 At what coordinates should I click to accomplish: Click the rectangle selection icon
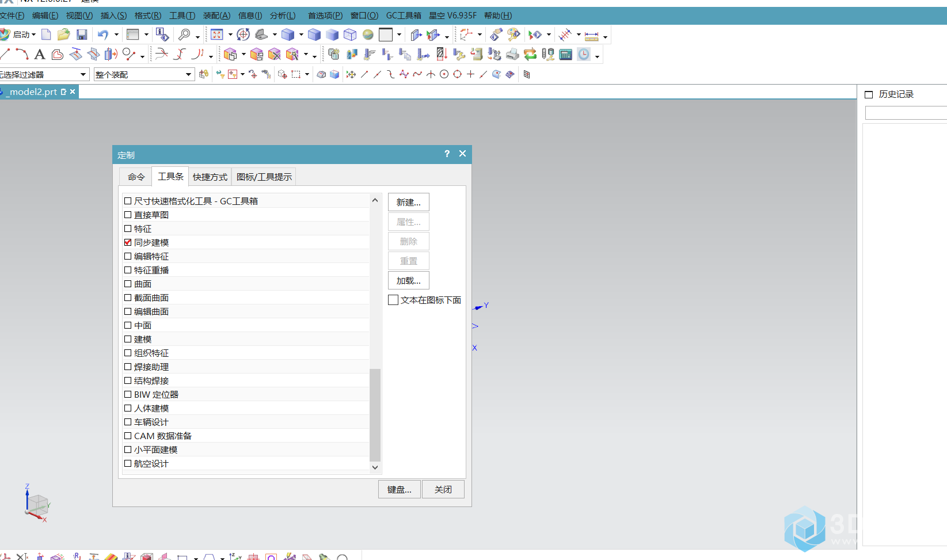point(296,74)
